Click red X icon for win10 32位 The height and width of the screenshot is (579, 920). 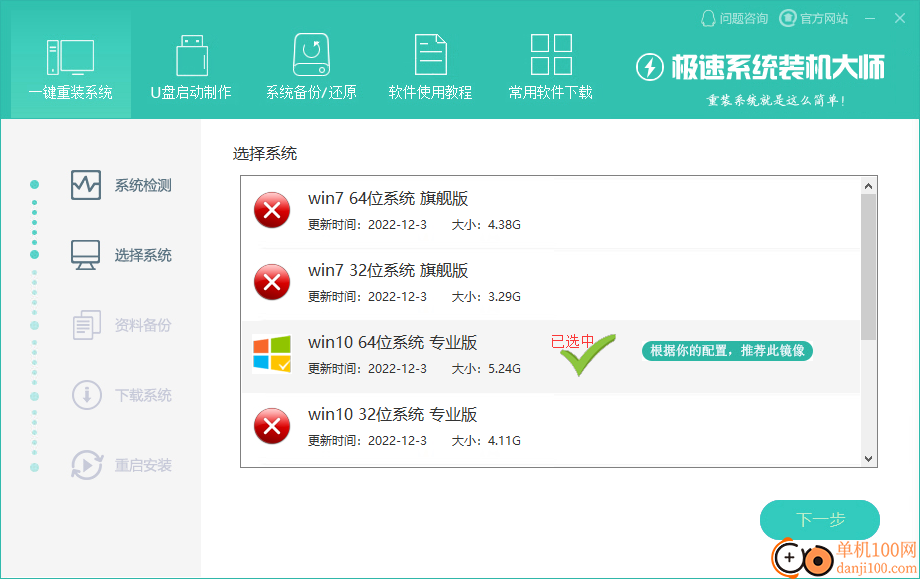coord(272,426)
